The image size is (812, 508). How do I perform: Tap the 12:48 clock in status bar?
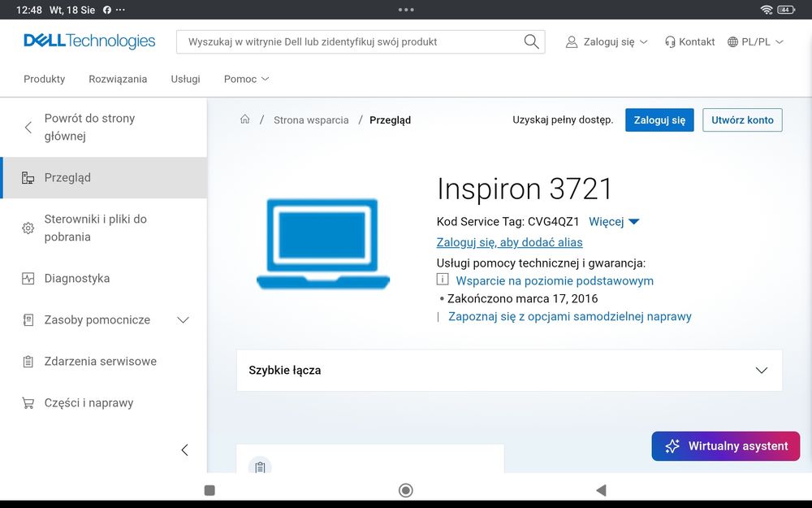click(29, 10)
